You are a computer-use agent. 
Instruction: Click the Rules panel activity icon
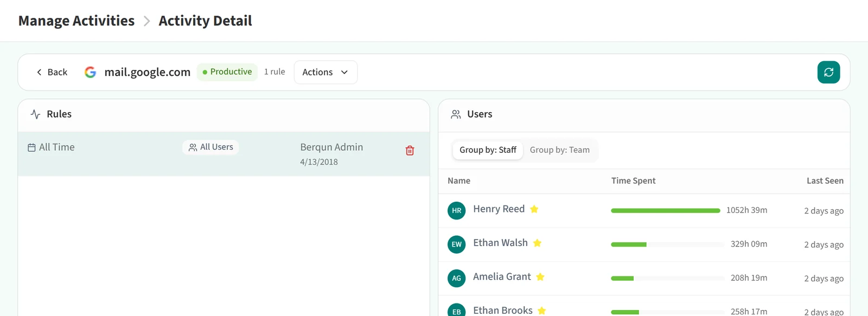point(35,114)
